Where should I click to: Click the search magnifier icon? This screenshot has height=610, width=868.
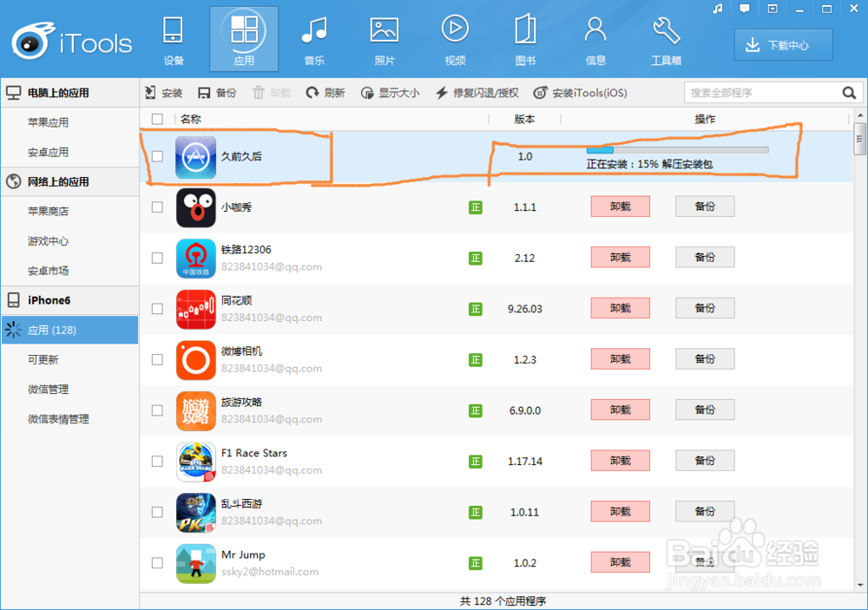[850, 93]
